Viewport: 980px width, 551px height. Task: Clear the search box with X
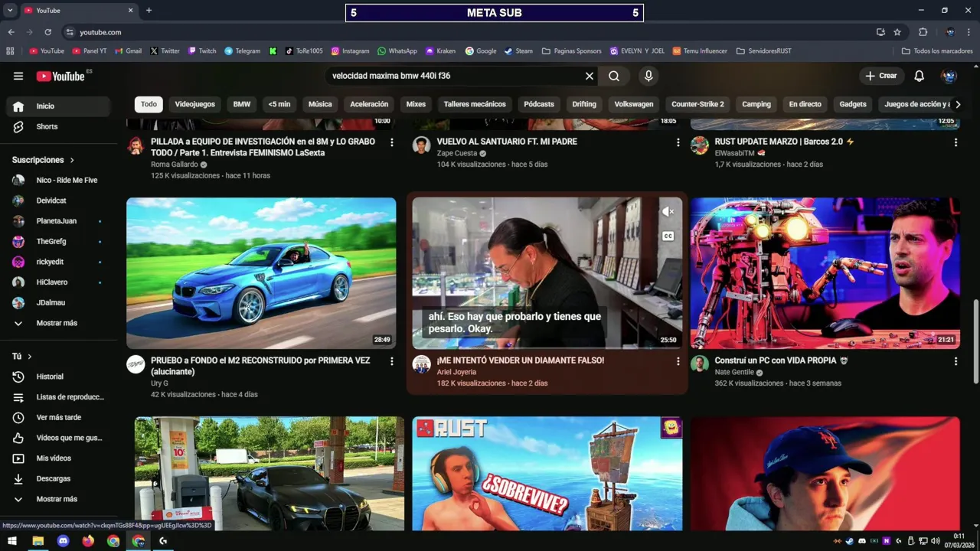[590, 76]
